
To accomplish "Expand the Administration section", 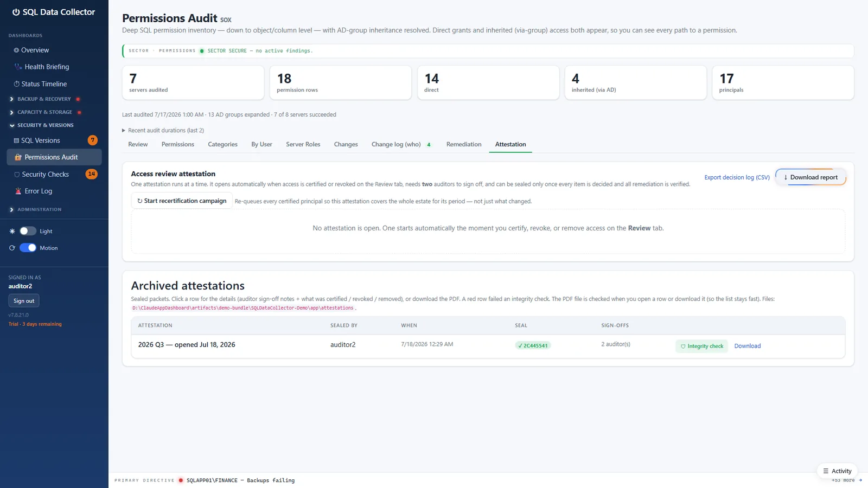I will pos(40,209).
